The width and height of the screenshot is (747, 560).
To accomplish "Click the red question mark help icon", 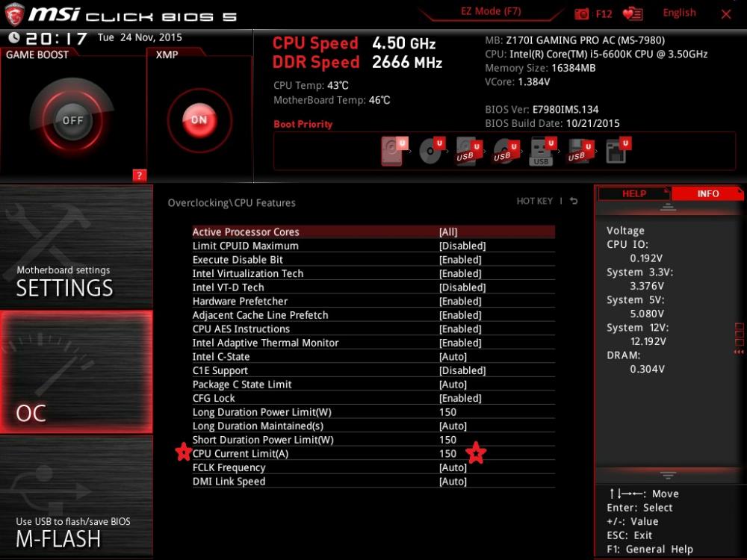I will [x=139, y=175].
